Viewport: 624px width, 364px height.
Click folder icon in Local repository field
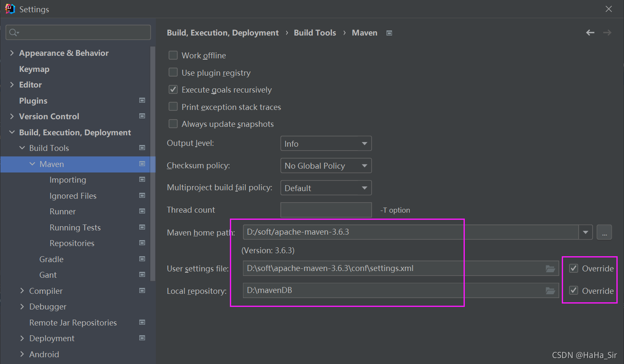click(x=550, y=290)
